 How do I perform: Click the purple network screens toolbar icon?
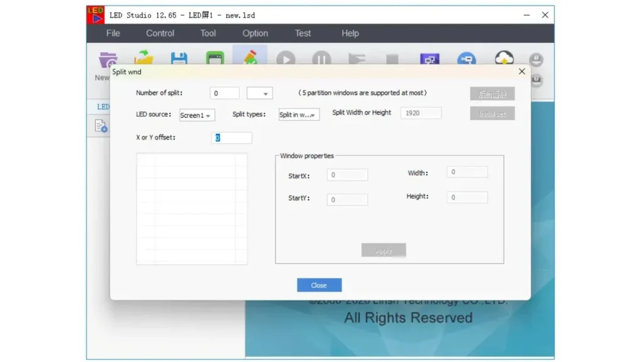pyautogui.click(x=430, y=59)
